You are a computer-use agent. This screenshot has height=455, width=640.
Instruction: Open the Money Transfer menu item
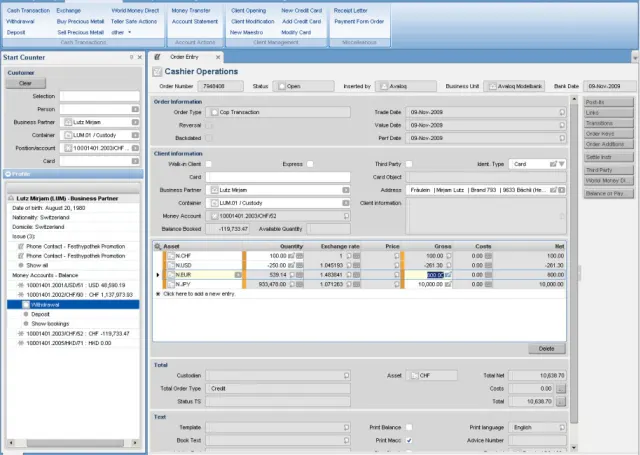click(x=191, y=9)
